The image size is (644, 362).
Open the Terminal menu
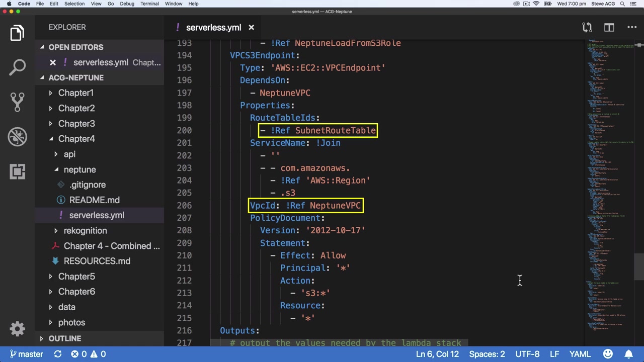coord(149,4)
